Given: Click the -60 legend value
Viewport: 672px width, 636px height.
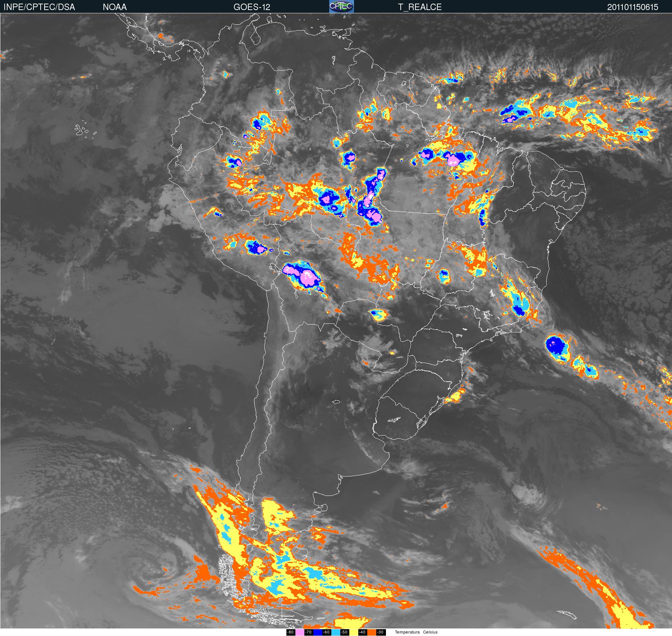Looking at the screenshot, I should [326, 632].
